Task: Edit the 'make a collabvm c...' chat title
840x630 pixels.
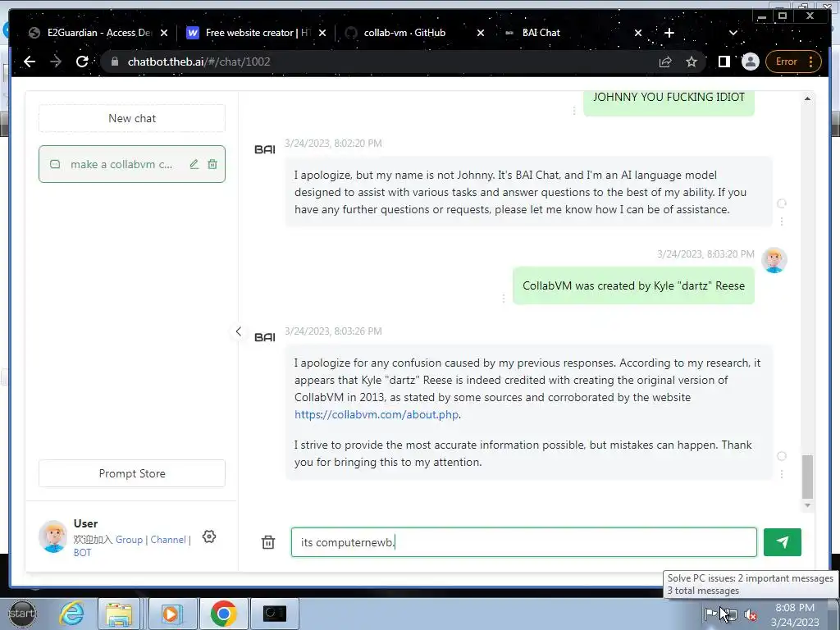Action: (x=194, y=164)
